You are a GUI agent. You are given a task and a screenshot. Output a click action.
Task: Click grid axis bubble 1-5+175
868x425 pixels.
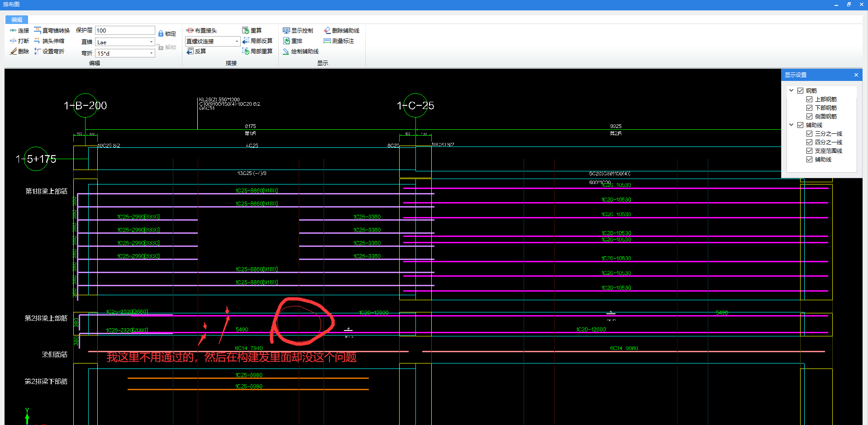(36, 159)
